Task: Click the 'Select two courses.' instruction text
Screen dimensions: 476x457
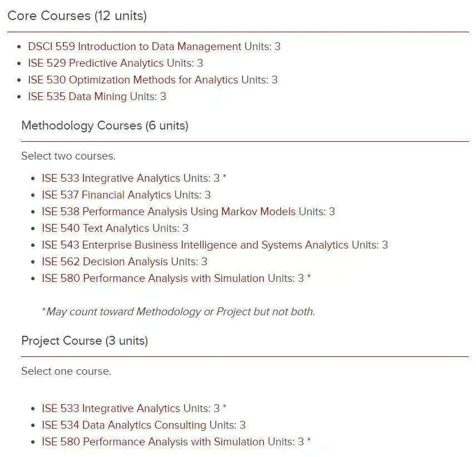Action: click(68, 156)
